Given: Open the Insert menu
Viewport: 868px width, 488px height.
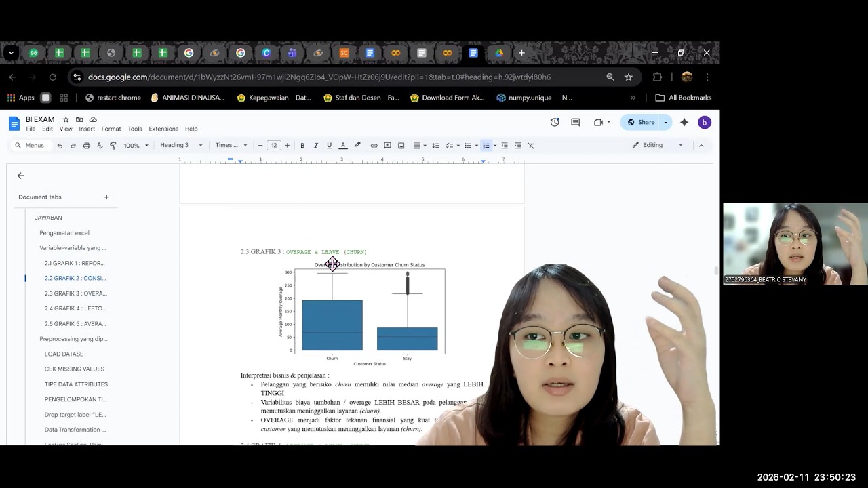Looking at the screenshot, I should [87, 129].
